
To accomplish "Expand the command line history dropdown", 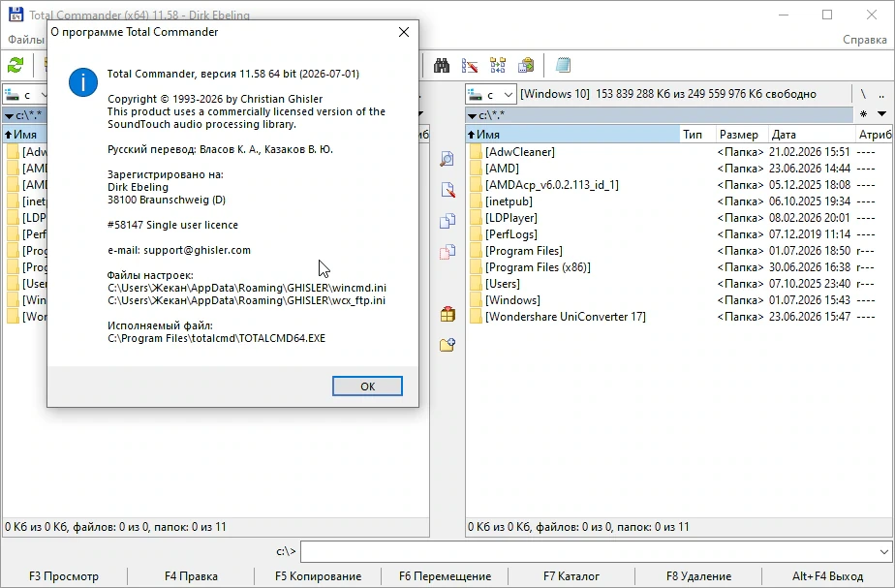I will 884,551.
